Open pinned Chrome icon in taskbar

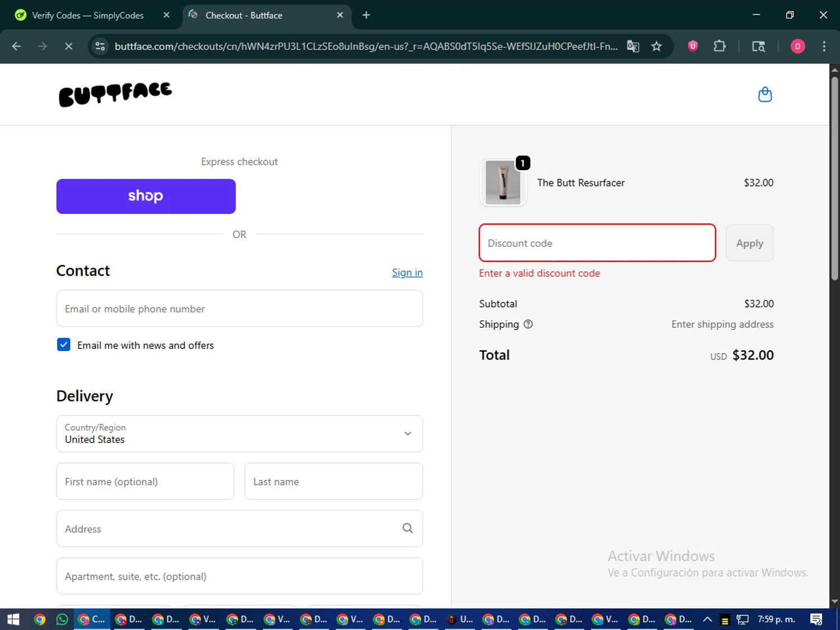pyautogui.click(x=39, y=619)
